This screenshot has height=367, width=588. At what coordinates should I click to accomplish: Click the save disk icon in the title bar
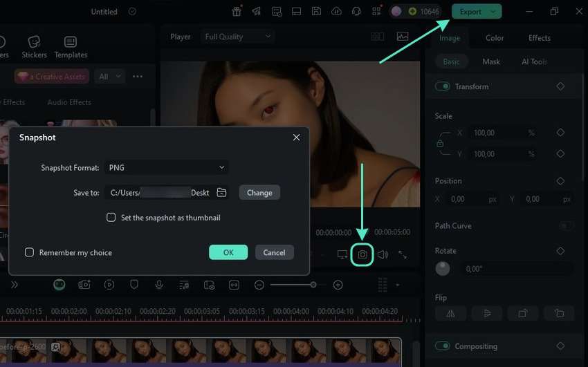pyautogui.click(x=316, y=12)
